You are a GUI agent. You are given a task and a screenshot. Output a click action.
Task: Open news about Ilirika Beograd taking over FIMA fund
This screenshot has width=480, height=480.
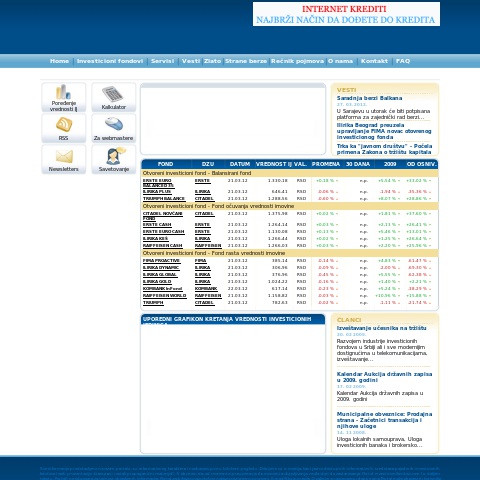[384, 131]
